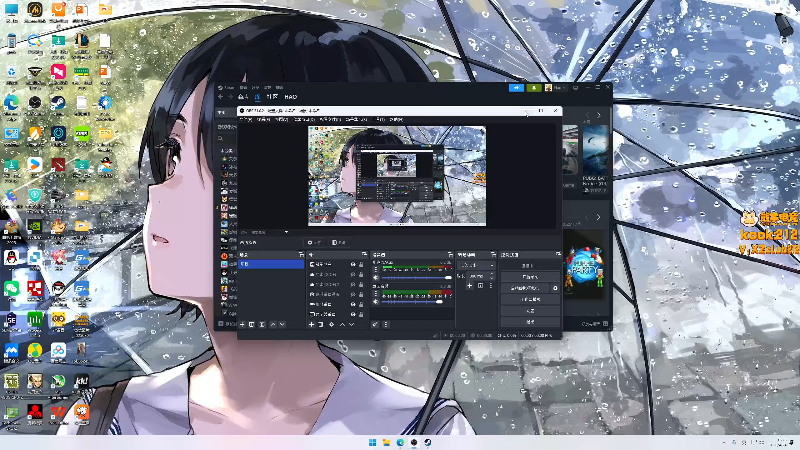This screenshot has height=450, width=800.
Task: Open scene filters in Scenes panel toolbar
Action: click(x=262, y=324)
